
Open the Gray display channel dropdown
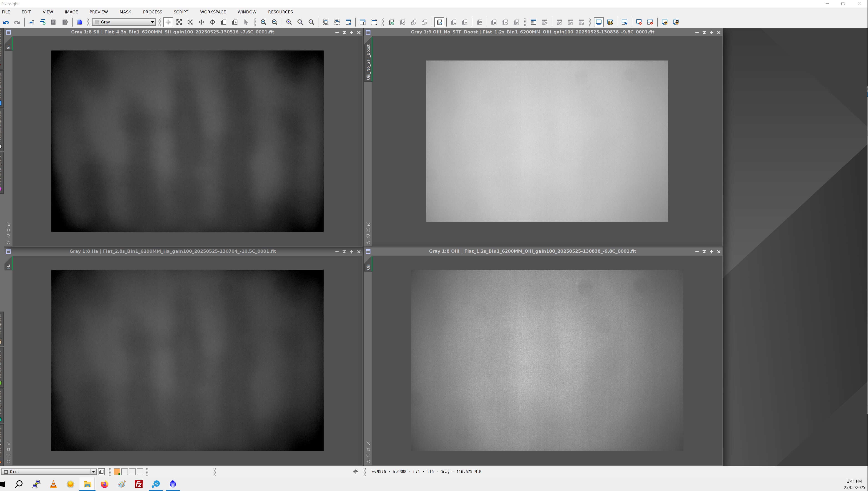click(x=124, y=22)
